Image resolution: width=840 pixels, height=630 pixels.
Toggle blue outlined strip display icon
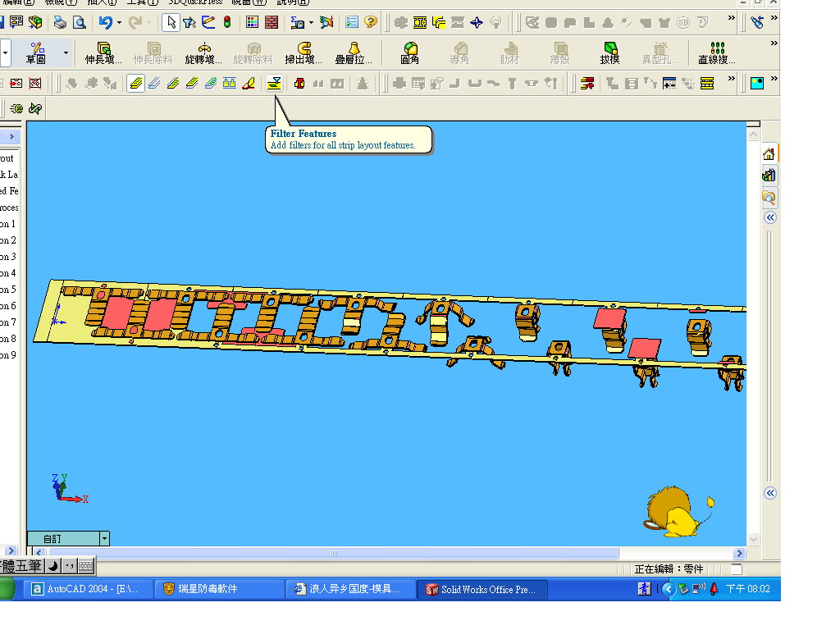click(x=154, y=84)
